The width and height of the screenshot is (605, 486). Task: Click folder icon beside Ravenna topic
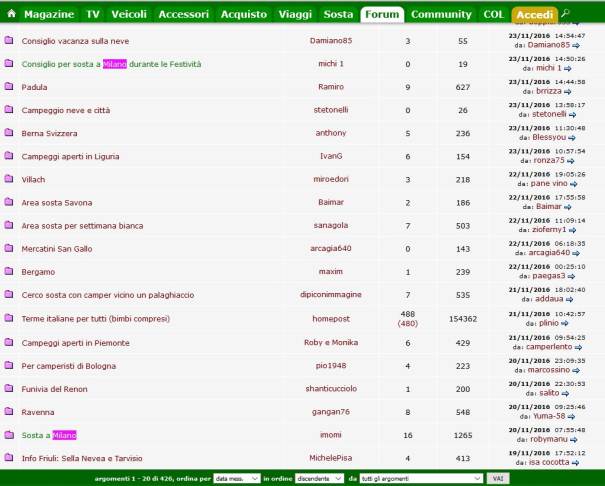[x=9, y=411]
